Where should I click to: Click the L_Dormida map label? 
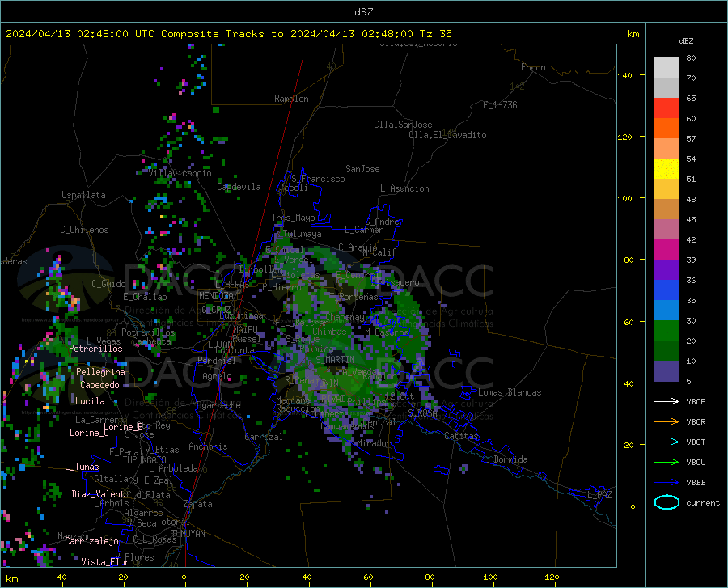(x=506, y=459)
